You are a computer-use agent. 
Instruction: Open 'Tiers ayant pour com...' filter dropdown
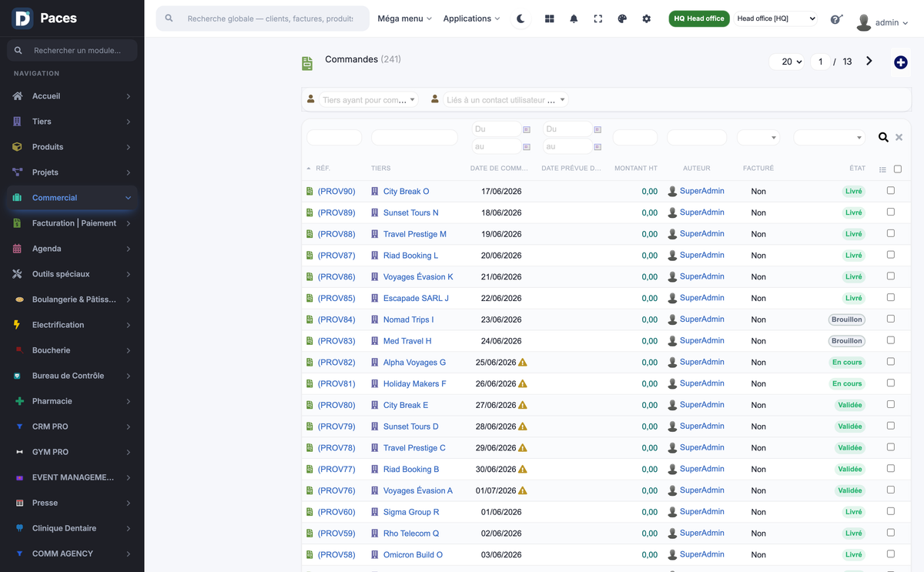click(x=369, y=99)
